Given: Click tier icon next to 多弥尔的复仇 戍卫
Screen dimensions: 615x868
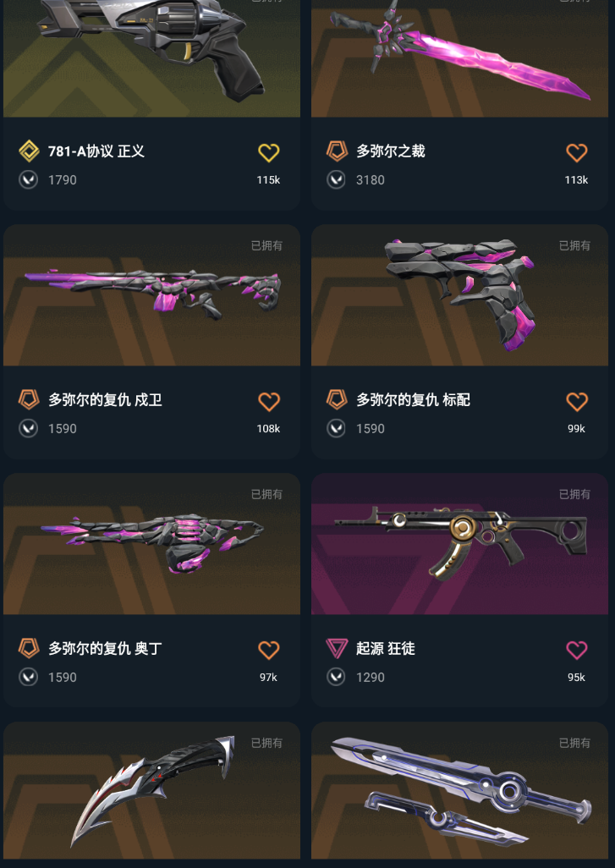Looking at the screenshot, I should click(x=29, y=399).
